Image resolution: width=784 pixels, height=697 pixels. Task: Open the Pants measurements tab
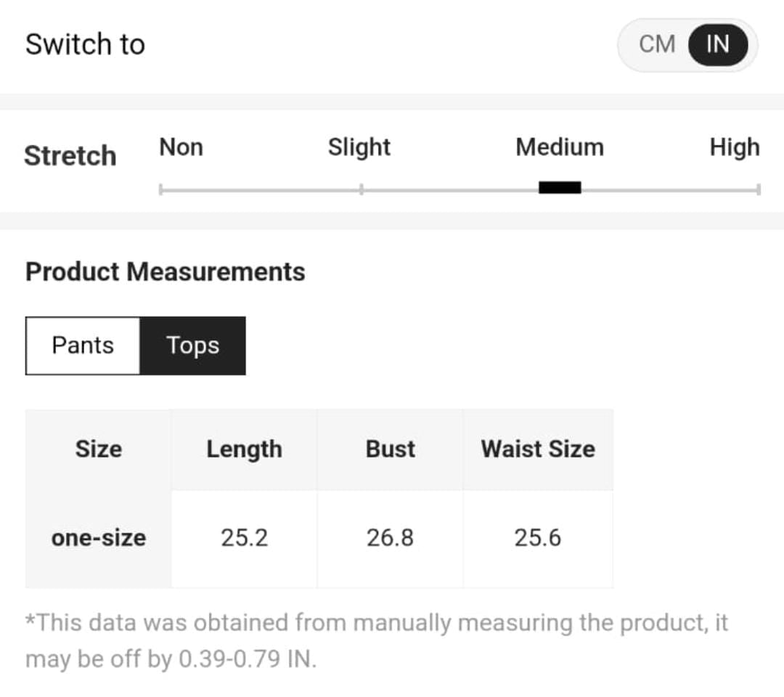click(83, 346)
